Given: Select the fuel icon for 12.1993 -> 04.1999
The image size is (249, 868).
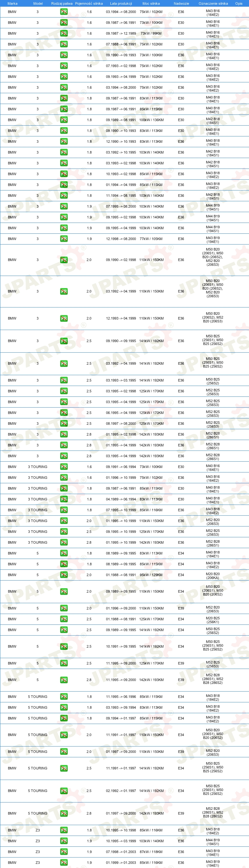Looking at the screenshot, I should click(x=64, y=318).
